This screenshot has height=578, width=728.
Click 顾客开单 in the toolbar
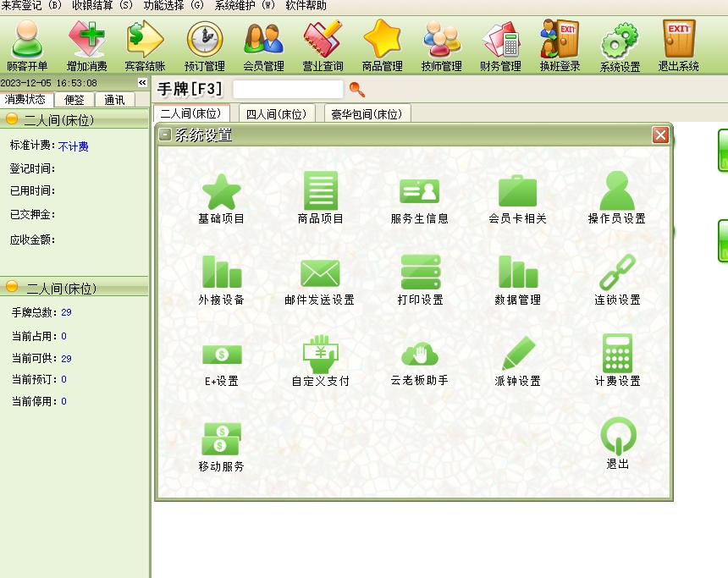(27, 46)
